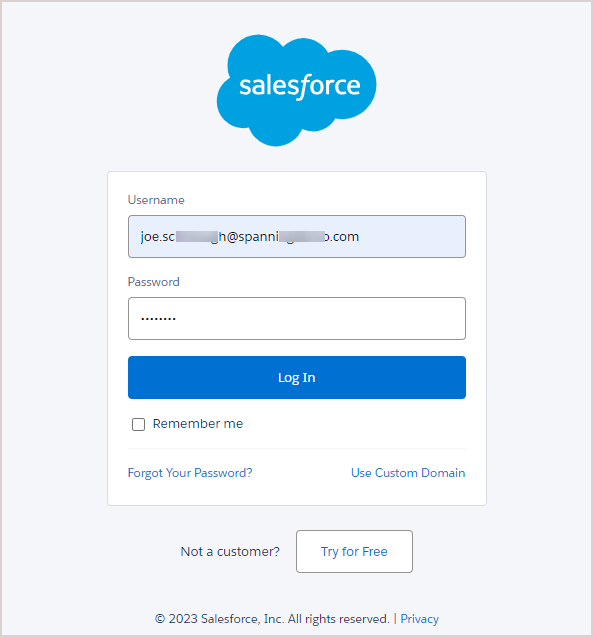Screen dimensions: 593x637
Task: Focus the Password input field
Action: (297, 318)
